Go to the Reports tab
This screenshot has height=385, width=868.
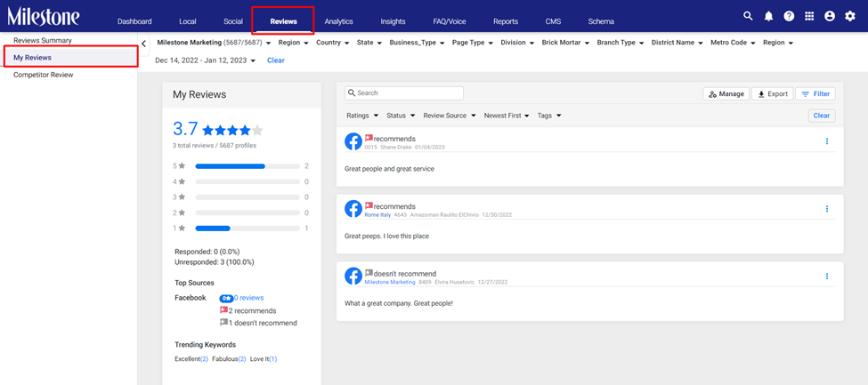506,21
